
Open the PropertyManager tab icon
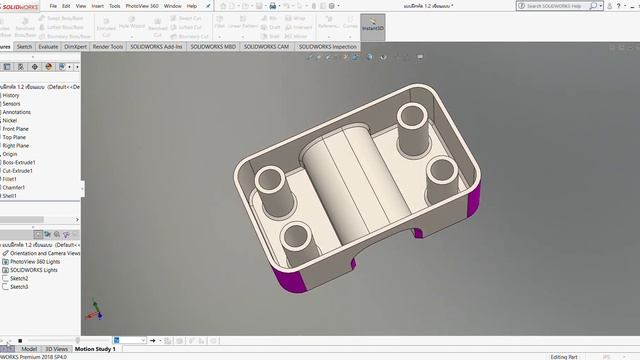tap(7, 67)
